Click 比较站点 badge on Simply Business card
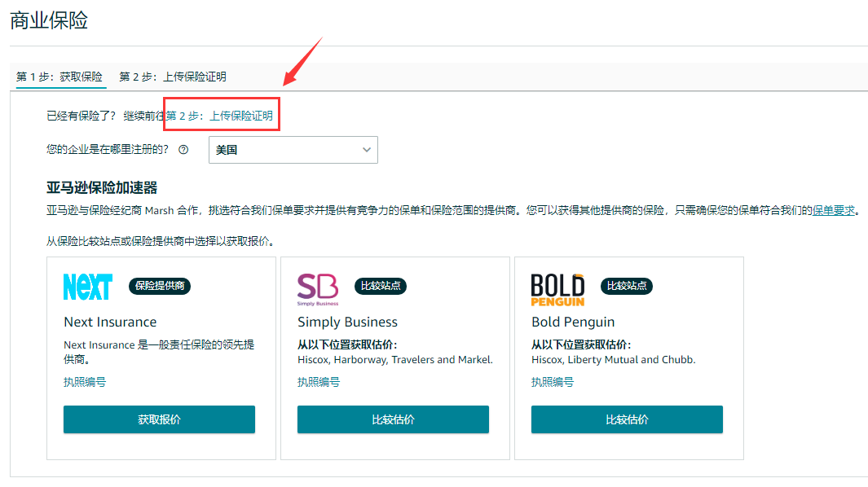This screenshot has height=487, width=868. pyautogui.click(x=381, y=286)
